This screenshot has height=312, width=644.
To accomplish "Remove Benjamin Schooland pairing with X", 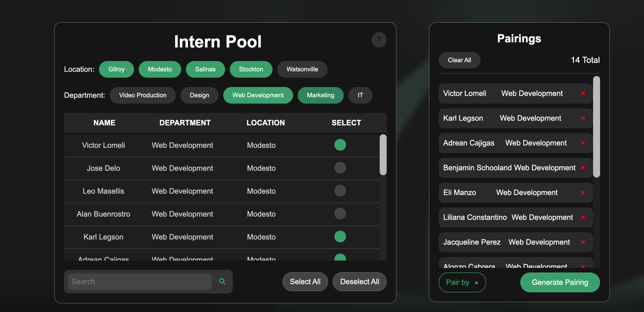I will point(583,168).
